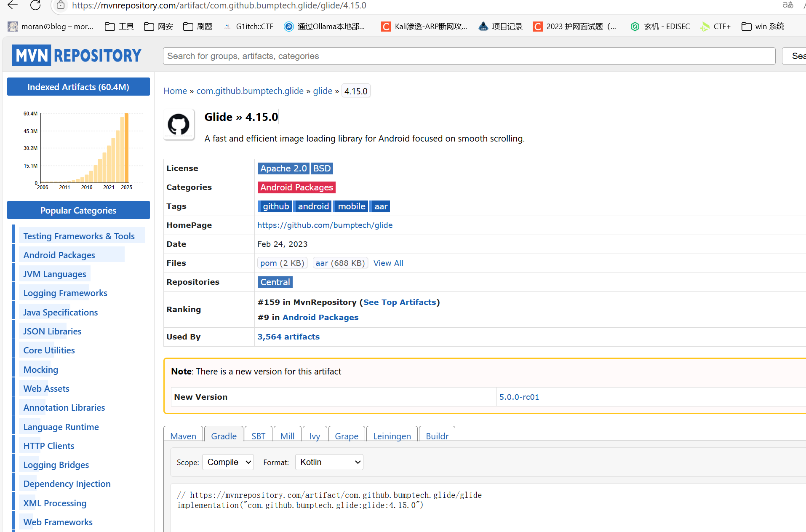Open the Format Kotlin dropdown
806x532 pixels.
(x=329, y=462)
